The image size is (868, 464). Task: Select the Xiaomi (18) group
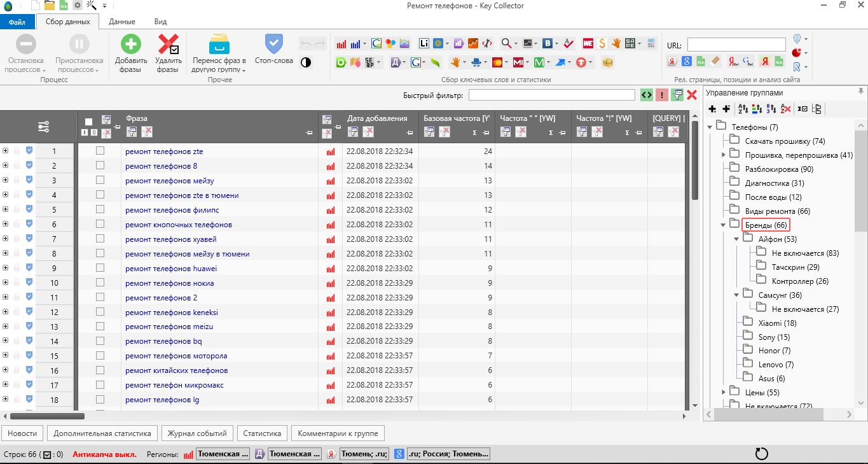click(777, 323)
